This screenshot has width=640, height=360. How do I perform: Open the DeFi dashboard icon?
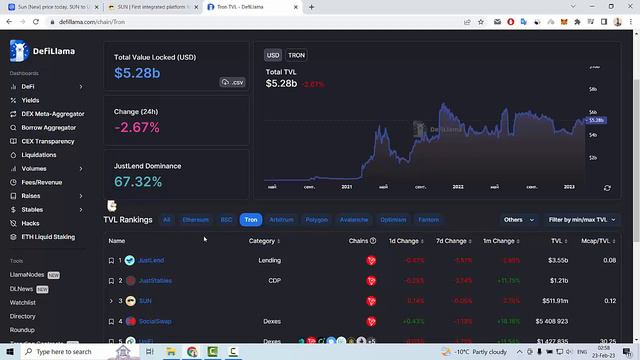pos(13,87)
